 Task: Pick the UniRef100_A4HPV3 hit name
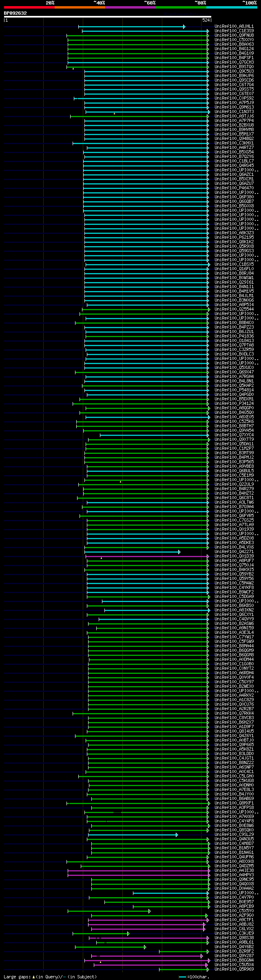click(234, 875)
